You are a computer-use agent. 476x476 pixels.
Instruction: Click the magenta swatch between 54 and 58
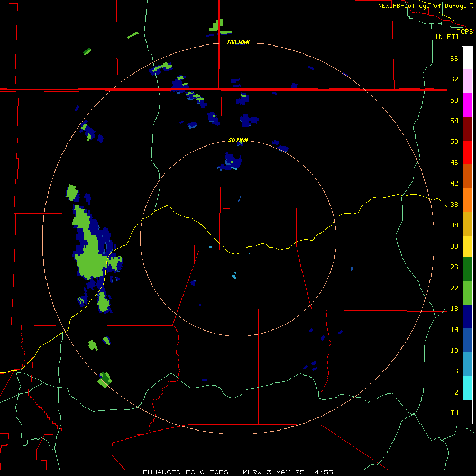pyautogui.click(x=467, y=105)
